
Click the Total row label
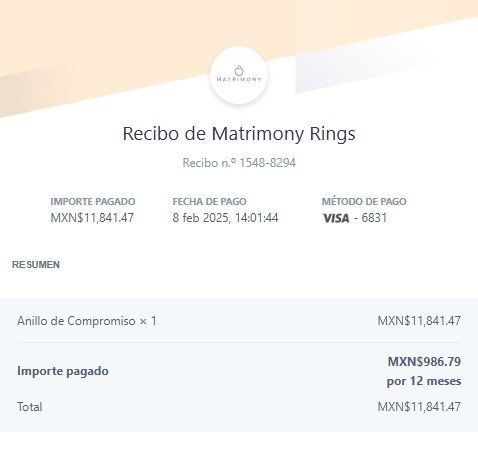tap(30, 407)
